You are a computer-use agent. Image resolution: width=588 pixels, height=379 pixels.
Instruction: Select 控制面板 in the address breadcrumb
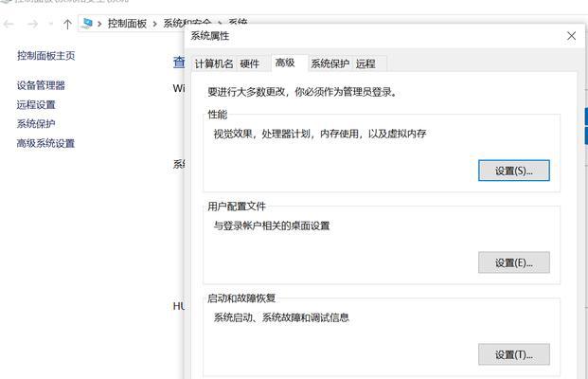pyautogui.click(x=127, y=24)
